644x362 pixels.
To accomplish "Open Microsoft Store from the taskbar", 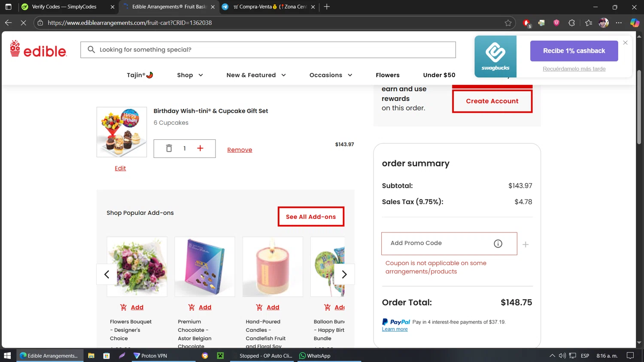I will [x=106, y=356].
